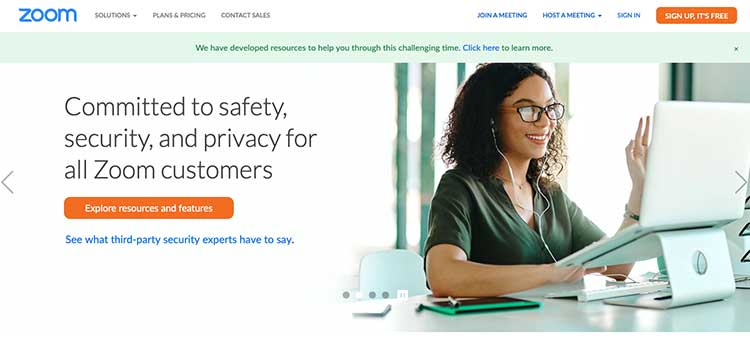The image size is (750, 362).
Task: Select the first carousel dot indicator
Action: click(x=346, y=295)
